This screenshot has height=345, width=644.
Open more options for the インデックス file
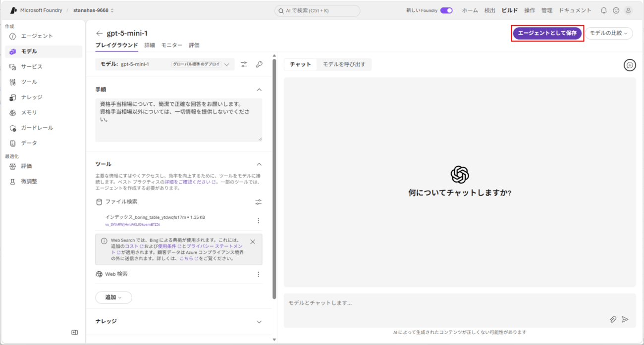click(258, 221)
